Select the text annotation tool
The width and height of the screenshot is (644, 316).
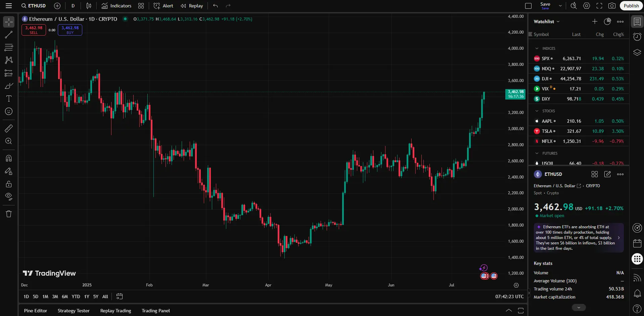click(9, 98)
